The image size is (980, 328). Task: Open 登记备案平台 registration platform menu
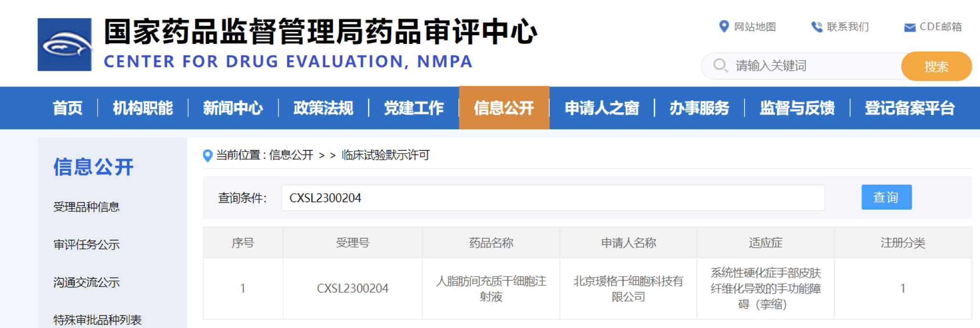coord(909,108)
